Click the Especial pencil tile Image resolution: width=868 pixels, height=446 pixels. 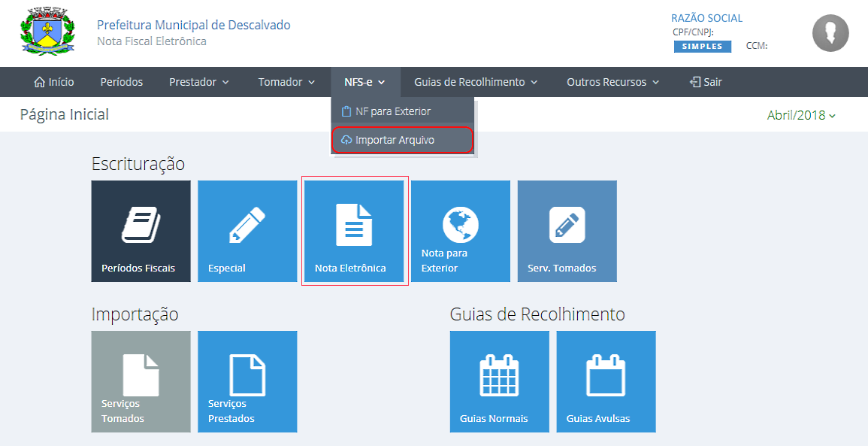pos(247,231)
